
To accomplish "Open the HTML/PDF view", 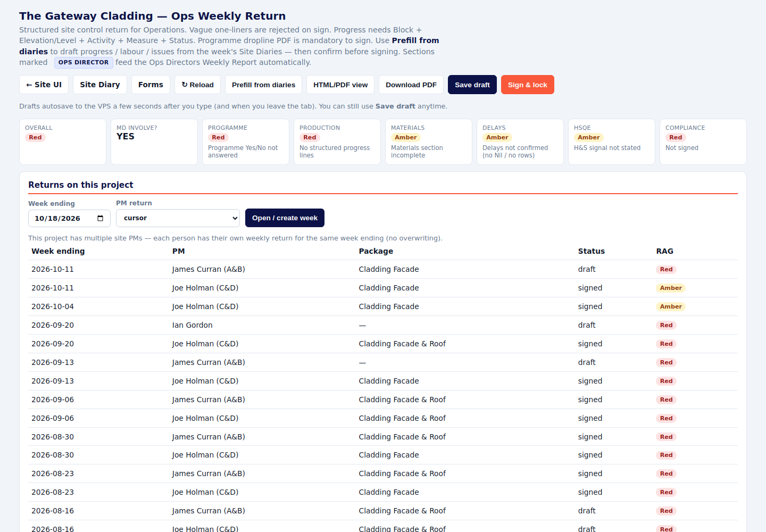I will click(x=340, y=85).
